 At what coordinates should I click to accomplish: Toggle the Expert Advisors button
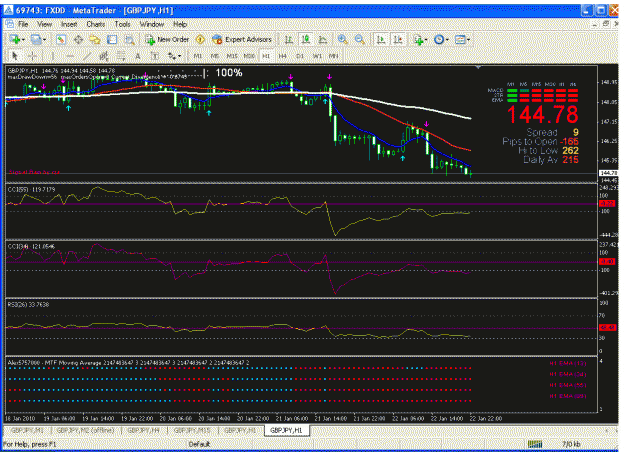[242, 39]
